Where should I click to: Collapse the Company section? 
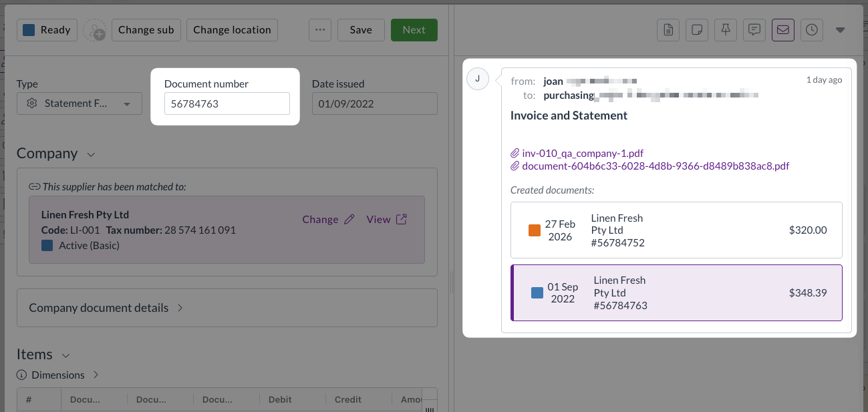tap(92, 154)
